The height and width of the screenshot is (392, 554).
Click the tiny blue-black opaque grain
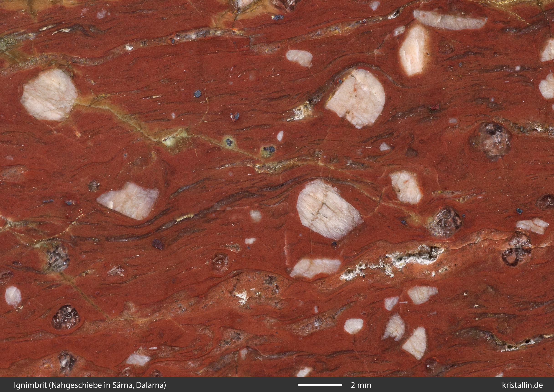[x=197, y=94]
